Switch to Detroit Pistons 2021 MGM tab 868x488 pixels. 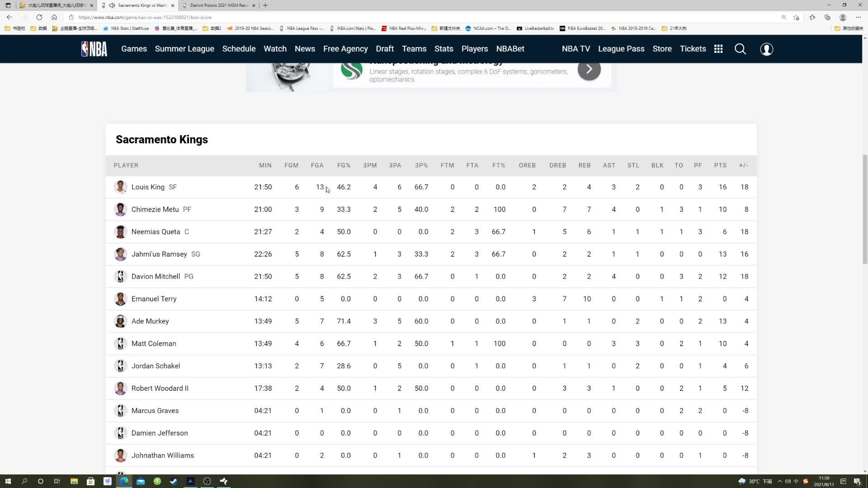pos(219,5)
